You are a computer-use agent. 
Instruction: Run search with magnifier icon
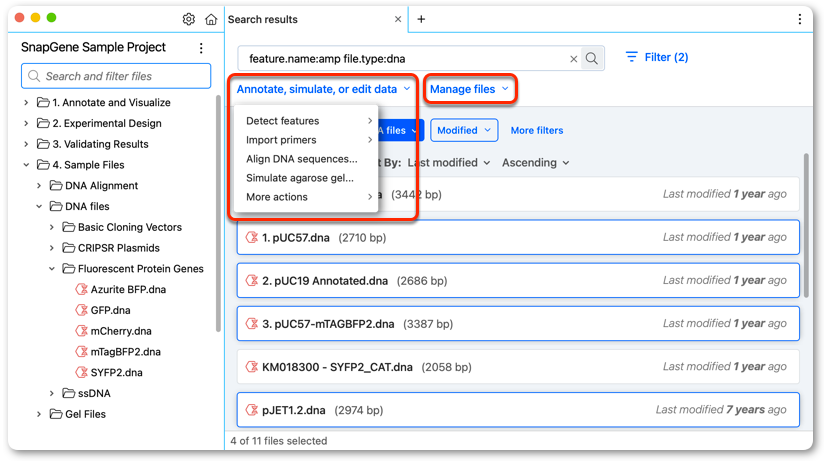[592, 58]
